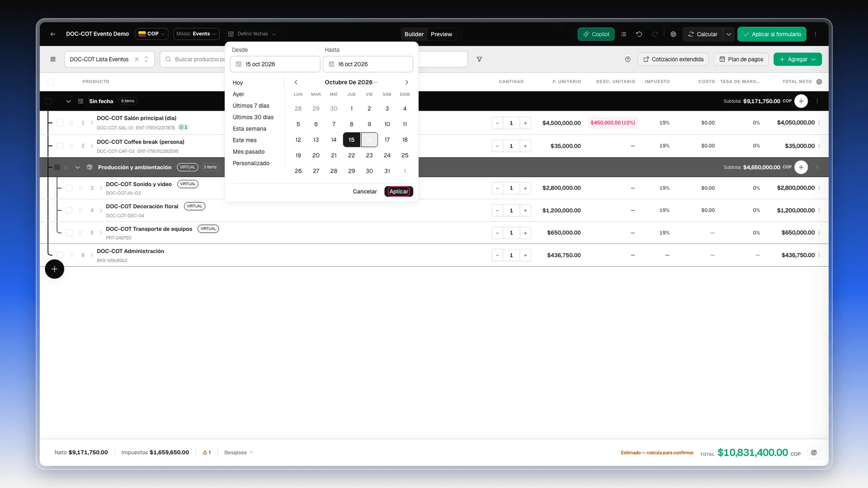Click the floating black plus button
This screenshot has height=488, width=868.
54,269
